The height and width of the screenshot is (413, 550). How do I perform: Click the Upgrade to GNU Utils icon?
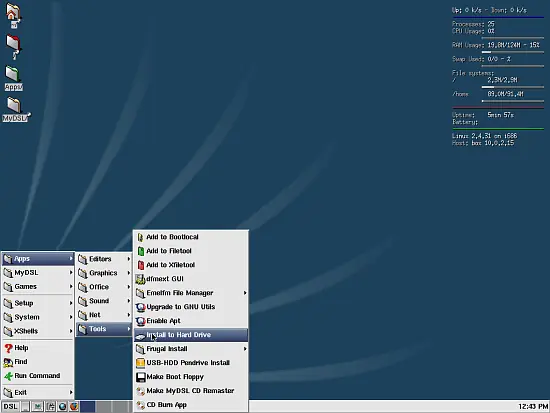[x=140, y=307]
